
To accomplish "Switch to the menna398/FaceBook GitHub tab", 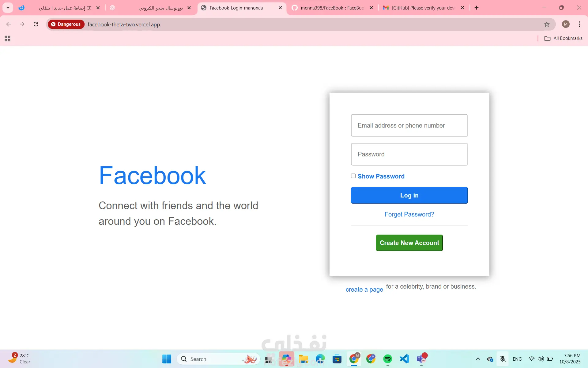I will pyautogui.click(x=332, y=8).
